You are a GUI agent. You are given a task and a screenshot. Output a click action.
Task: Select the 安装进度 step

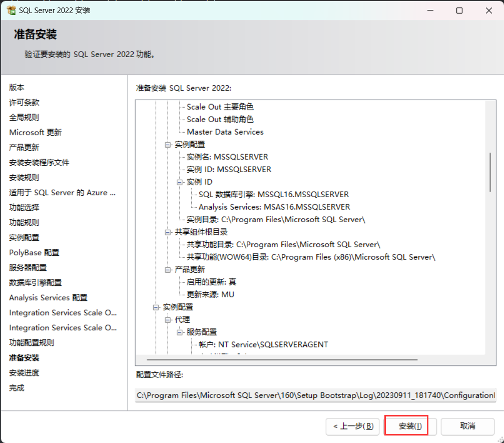pos(24,373)
